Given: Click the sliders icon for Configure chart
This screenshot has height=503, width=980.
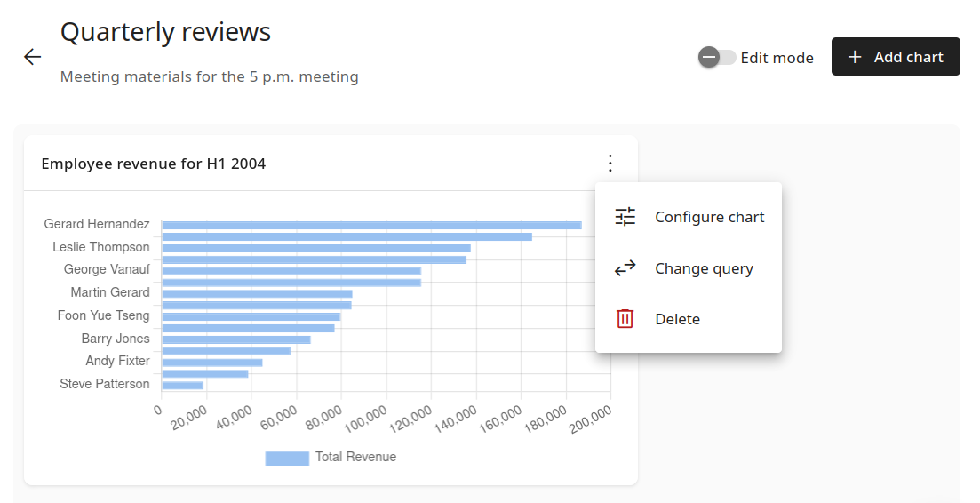Looking at the screenshot, I should pos(625,217).
